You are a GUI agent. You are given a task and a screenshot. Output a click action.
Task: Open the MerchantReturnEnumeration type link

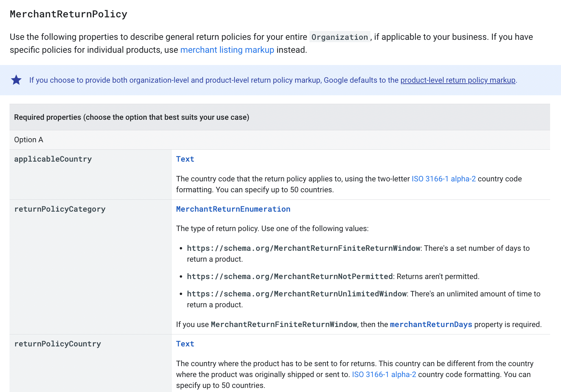tap(233, 209)
